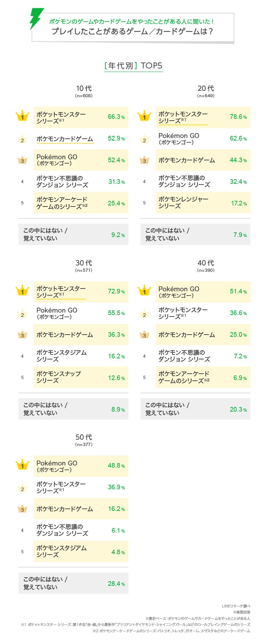Click the pale rank 2 crown under 10代
This screenshot has width=266, height=644.
[x=22, y=139]
